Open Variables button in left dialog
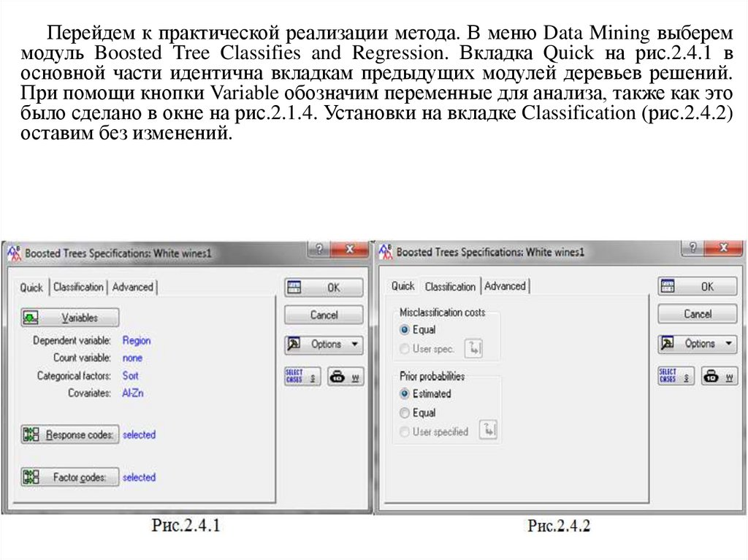 [x=69, y=317]
